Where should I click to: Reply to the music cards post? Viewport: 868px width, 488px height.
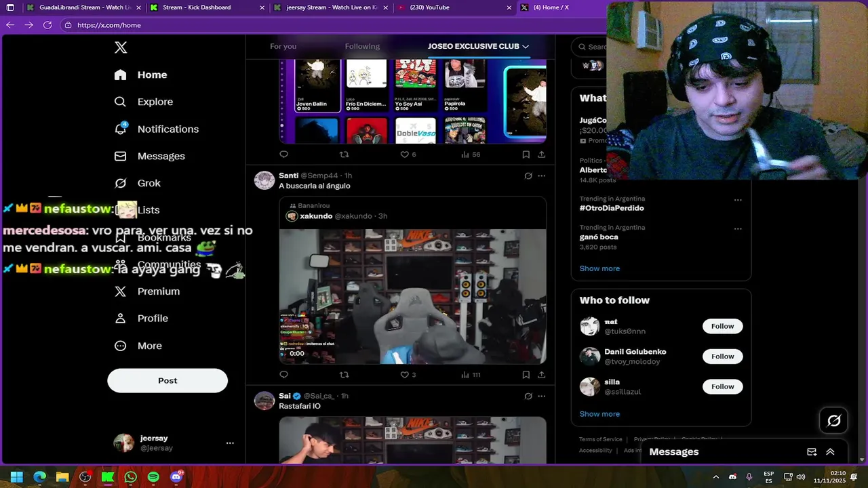click(x=283, y=155)
